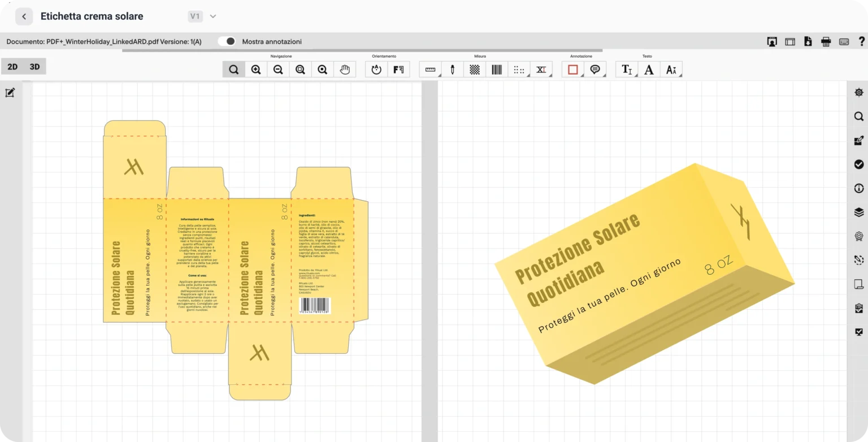Click the zoom in magnifier tool
The width and height of the screenshot is (868, 442).
point(256,70)
